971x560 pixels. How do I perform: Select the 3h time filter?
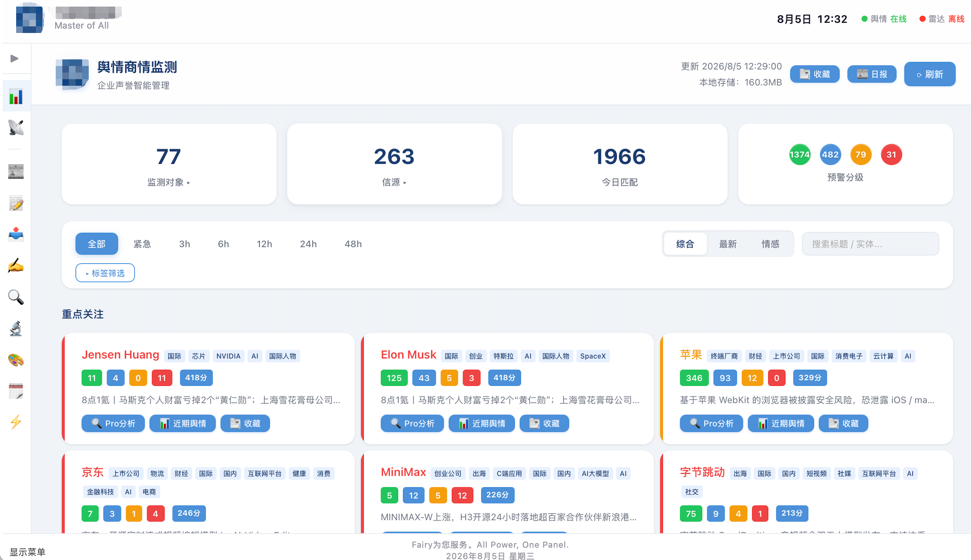click(x=185, y=244)
